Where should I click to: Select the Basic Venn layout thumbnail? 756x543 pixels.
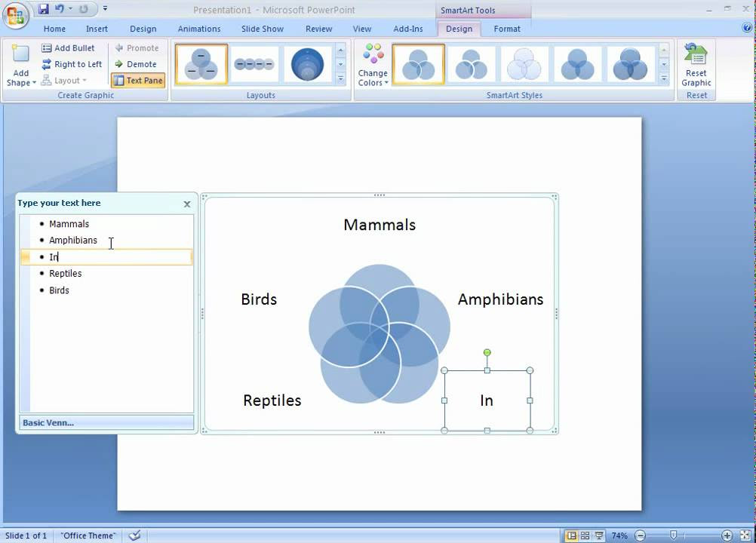pyautogui.click(x=201, y=64)
